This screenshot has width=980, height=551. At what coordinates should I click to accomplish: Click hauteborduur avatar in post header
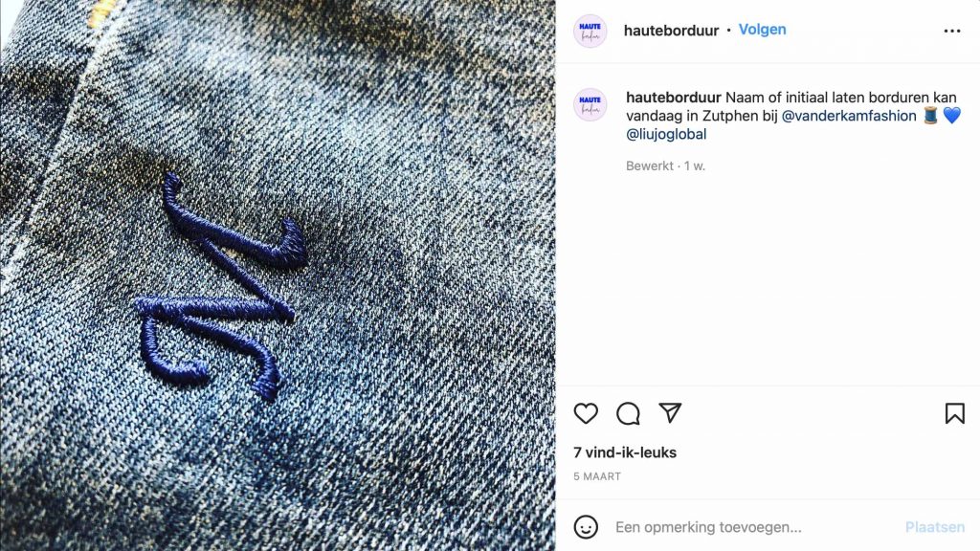click(590, 31)
